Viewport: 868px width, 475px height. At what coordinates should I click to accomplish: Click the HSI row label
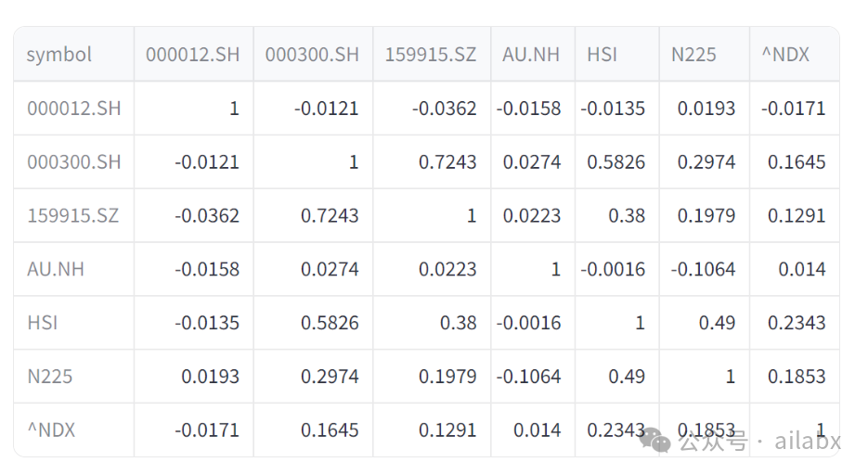[42, 323]
